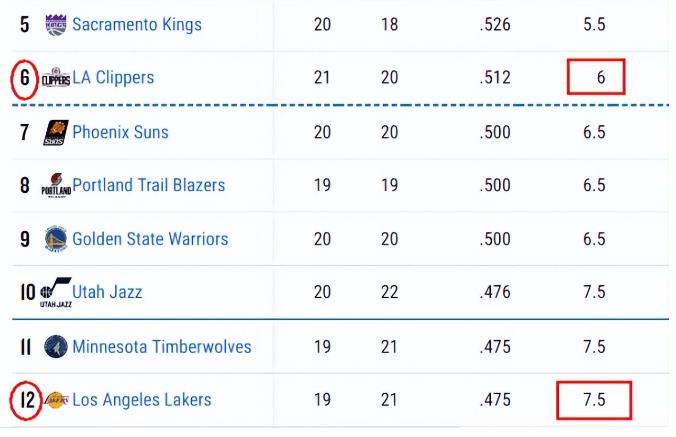The width and height of the screenshot is (676, 437).
Task: Select the Utah Jazz team name
Action: [107, 292]
